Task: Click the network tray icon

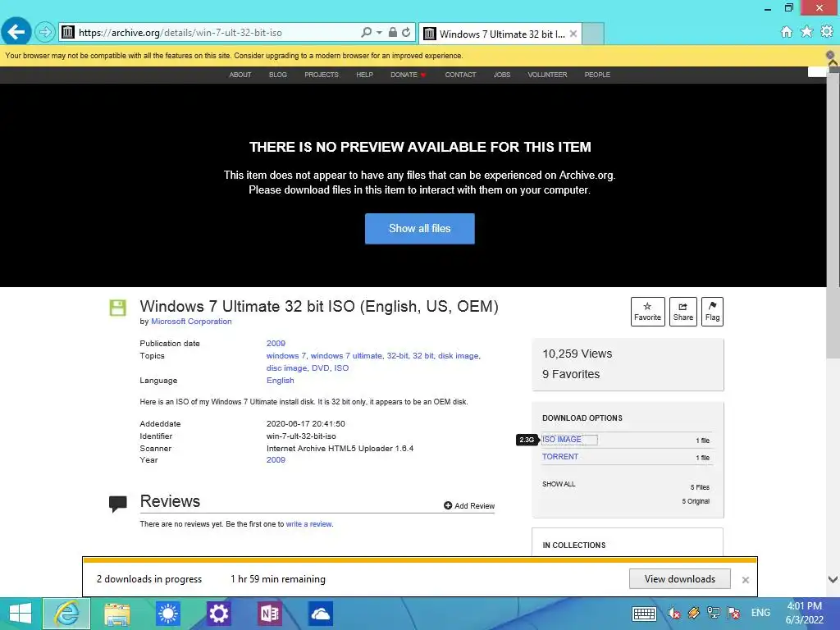Action: (x=714, y=613)
